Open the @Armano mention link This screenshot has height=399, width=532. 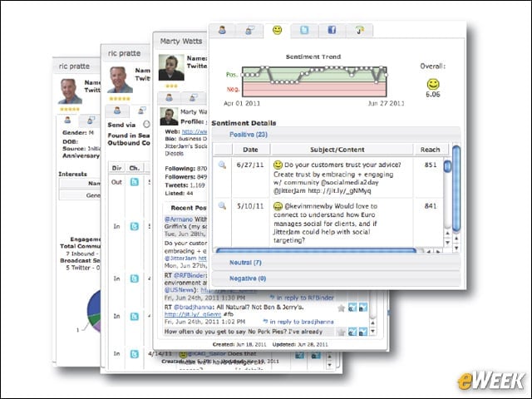(179, 219)
